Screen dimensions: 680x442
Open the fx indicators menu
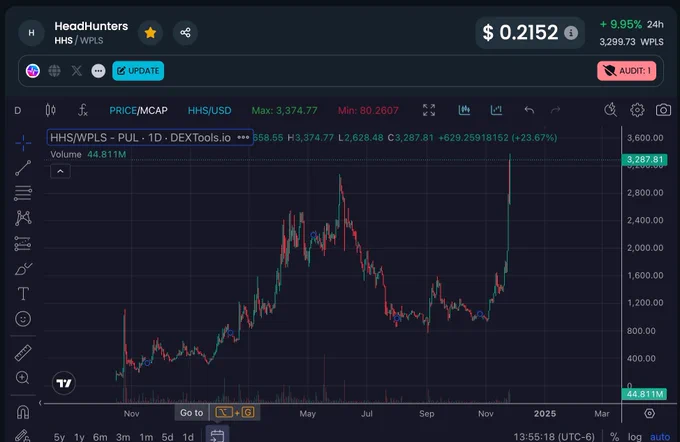pos(82,110)
